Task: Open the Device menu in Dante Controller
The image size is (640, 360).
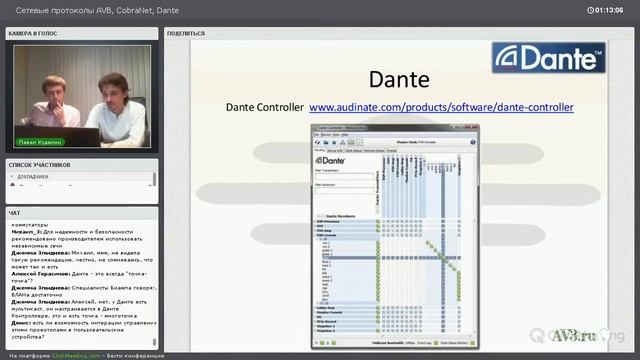Action: tap(326, 135)
